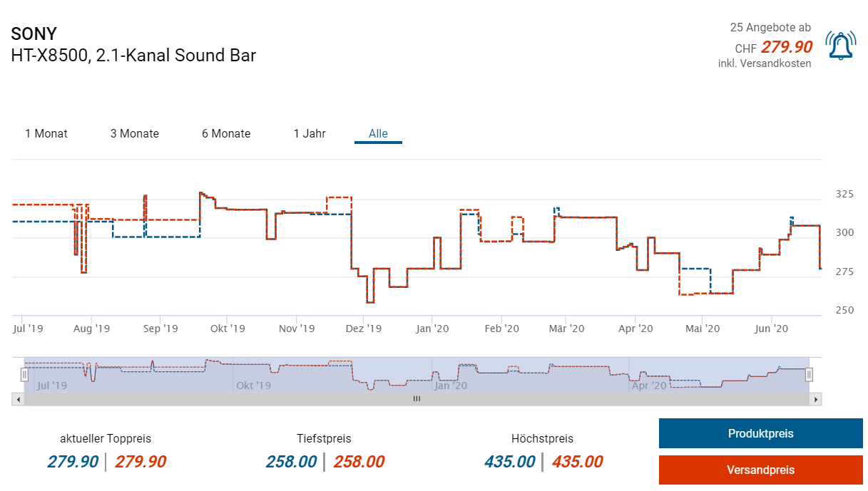Show the 6 Monate price history
Viewport: 868px width, 491px height.
[226, 133]
